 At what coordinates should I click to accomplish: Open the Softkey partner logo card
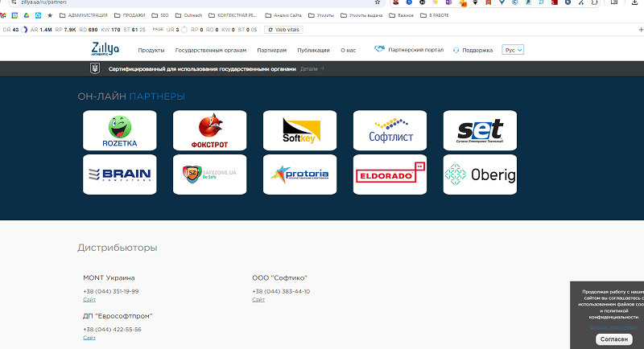pyautogui.click(x=299, y=130)
